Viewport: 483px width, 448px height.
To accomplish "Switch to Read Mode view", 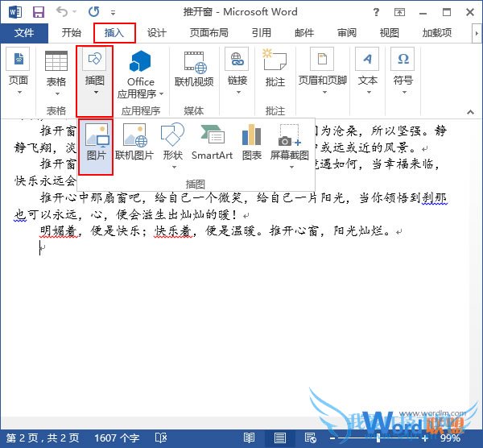I will tap(249, 438).
